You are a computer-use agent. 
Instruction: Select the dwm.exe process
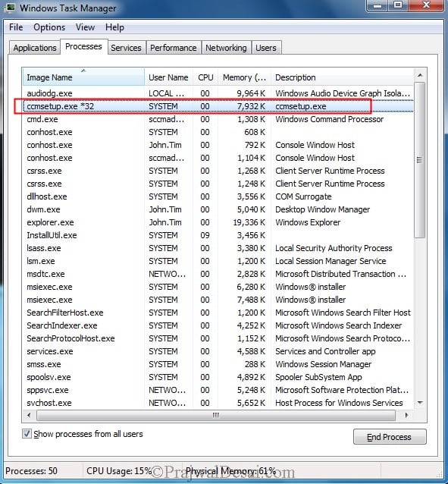coord(218,209)
